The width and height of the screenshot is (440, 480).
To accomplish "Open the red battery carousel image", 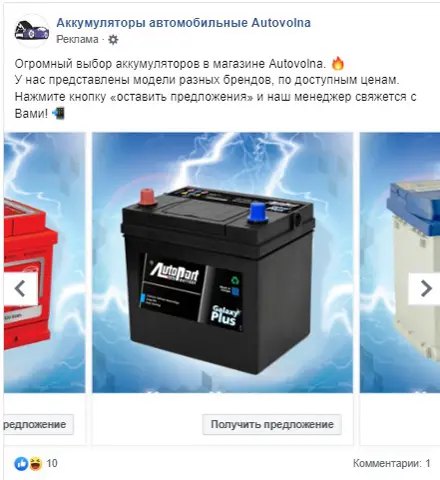I will [45, 262].
